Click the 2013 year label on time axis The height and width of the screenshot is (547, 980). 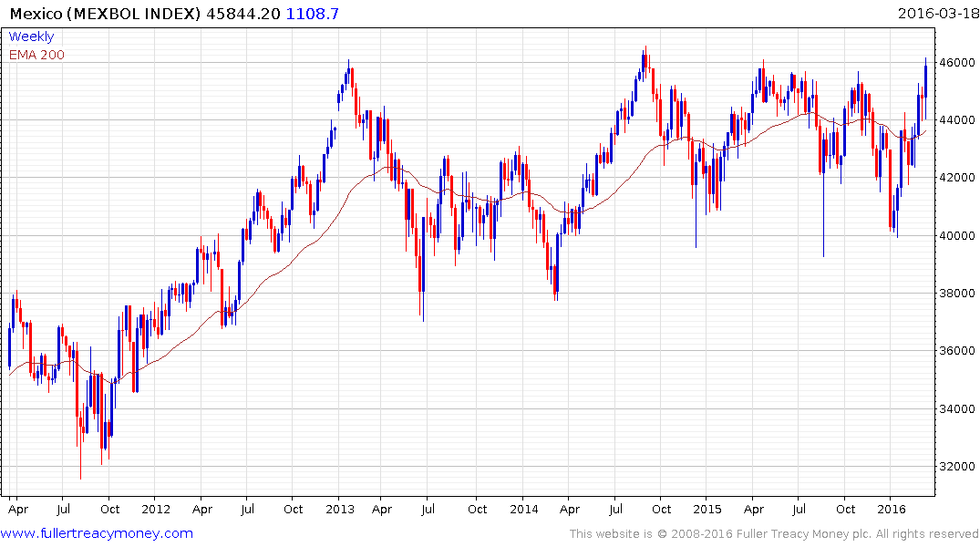coord(340,509)
